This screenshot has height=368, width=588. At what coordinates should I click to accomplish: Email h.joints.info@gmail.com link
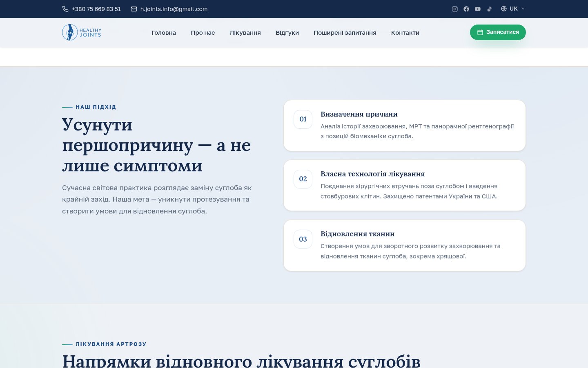pos(174,9)
